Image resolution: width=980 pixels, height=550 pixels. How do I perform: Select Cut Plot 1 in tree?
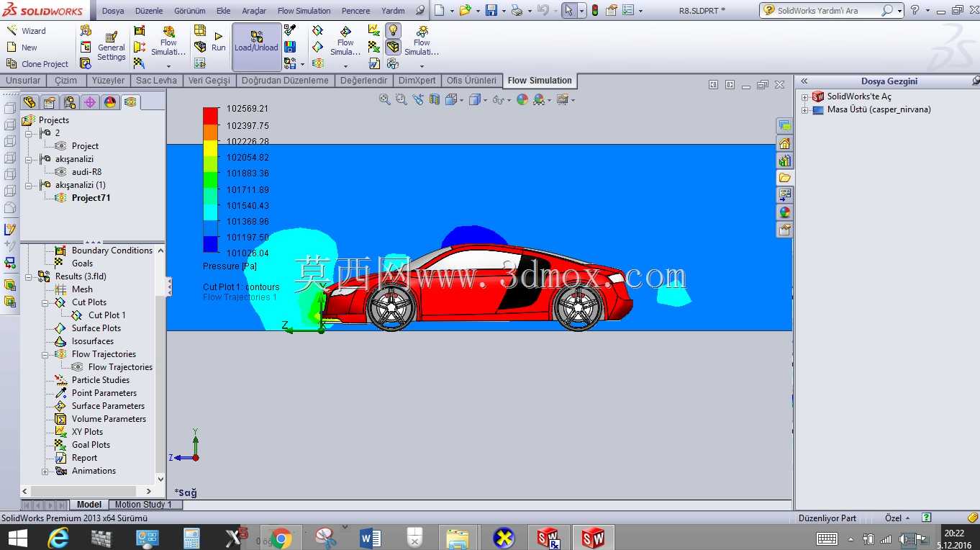point(106,315)
